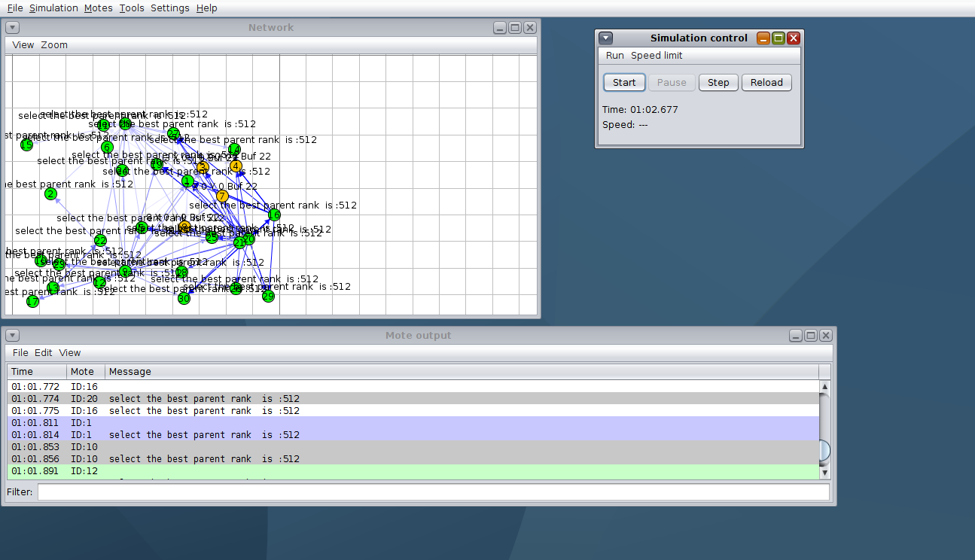Click mote node 29 in Network panel

tap(268, 297)
